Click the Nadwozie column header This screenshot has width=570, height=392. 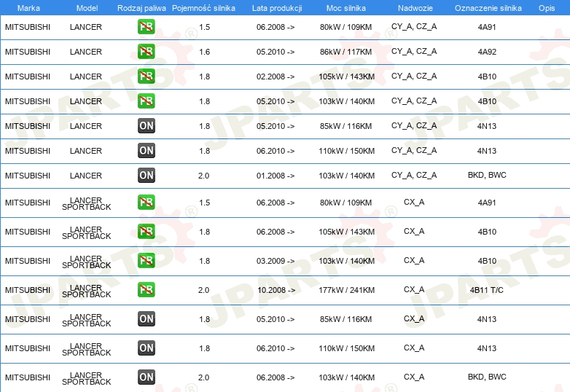[415, 8]
